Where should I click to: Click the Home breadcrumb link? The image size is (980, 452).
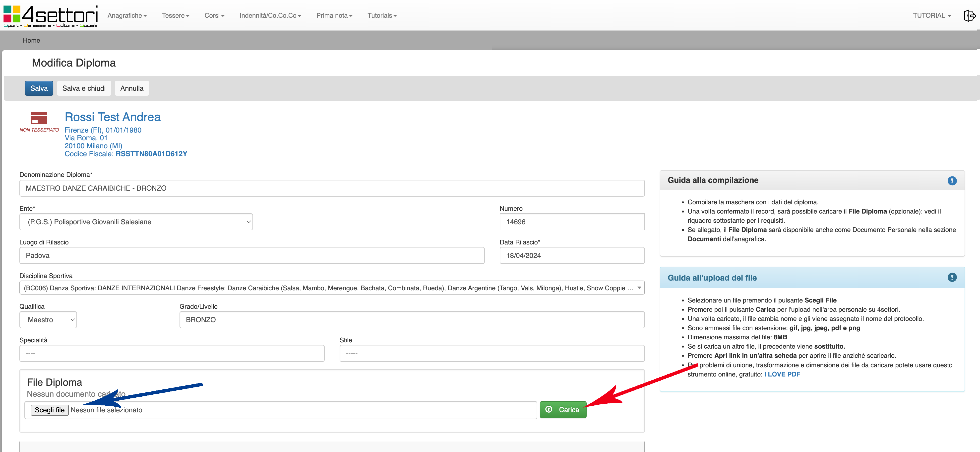pyautogui.click(x=31, y=40)
